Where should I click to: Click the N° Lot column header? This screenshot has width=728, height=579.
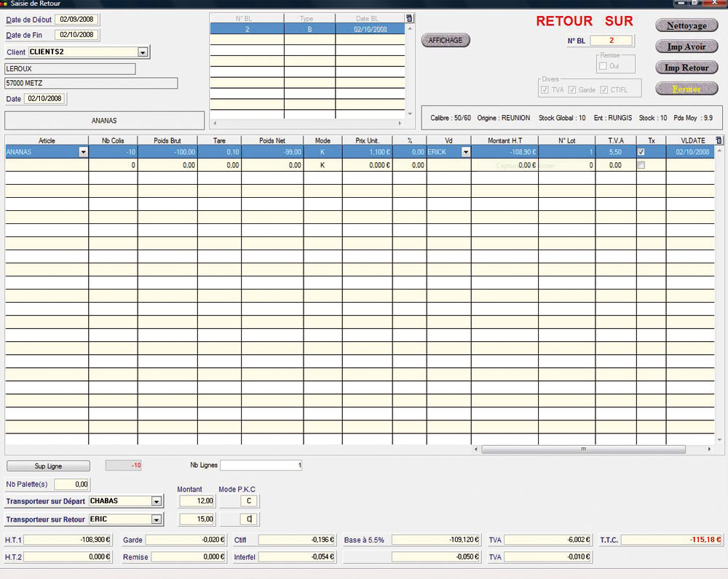tap(567, 140)
